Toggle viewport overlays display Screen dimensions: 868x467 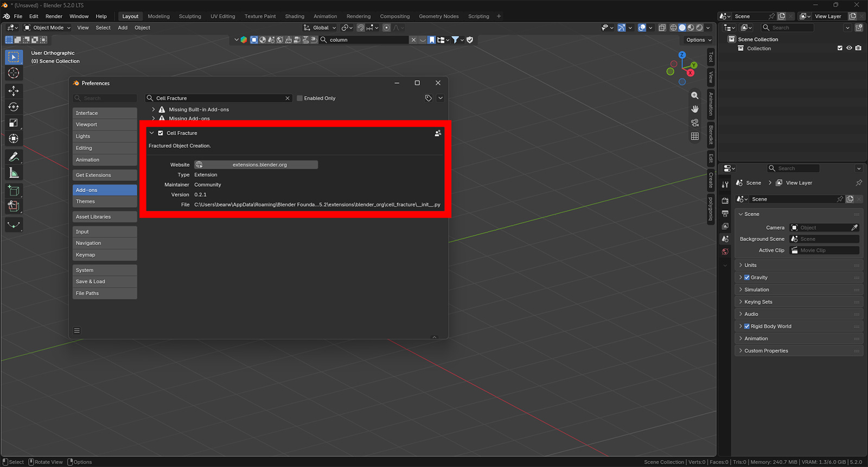point(642,28)
